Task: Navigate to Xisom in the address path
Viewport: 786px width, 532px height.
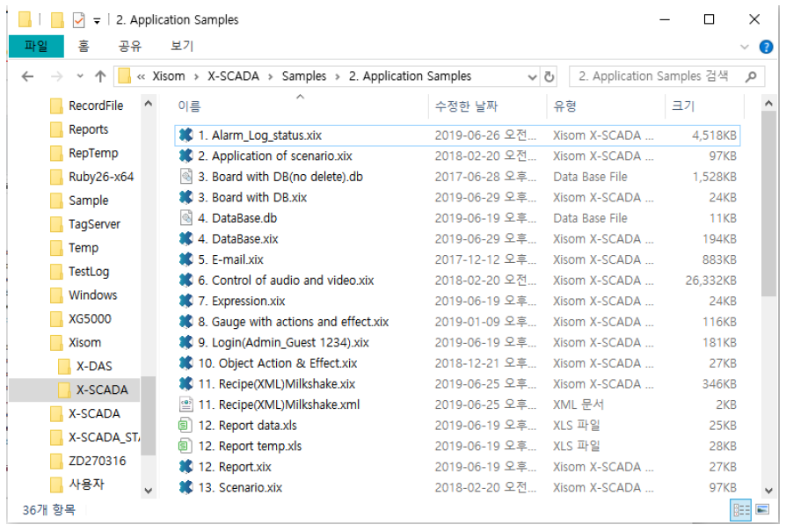Action: 169,77
